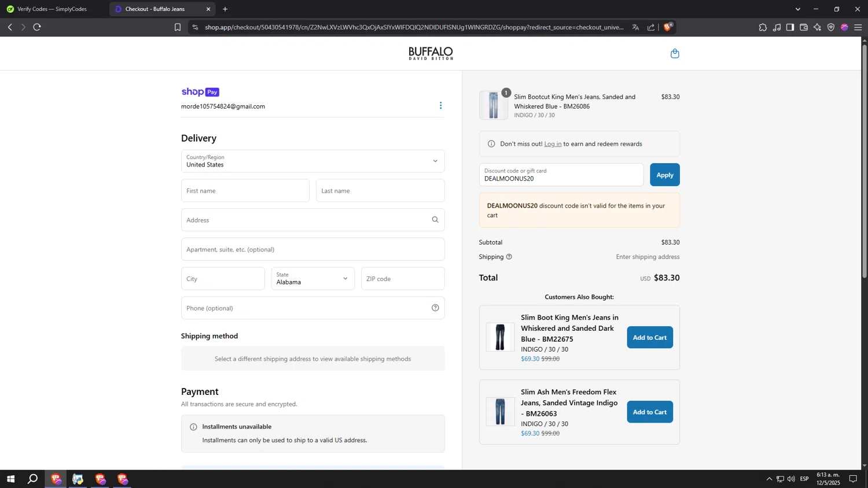Open Brave VPN icon
The image size is (868, 488).
point(831,27)
